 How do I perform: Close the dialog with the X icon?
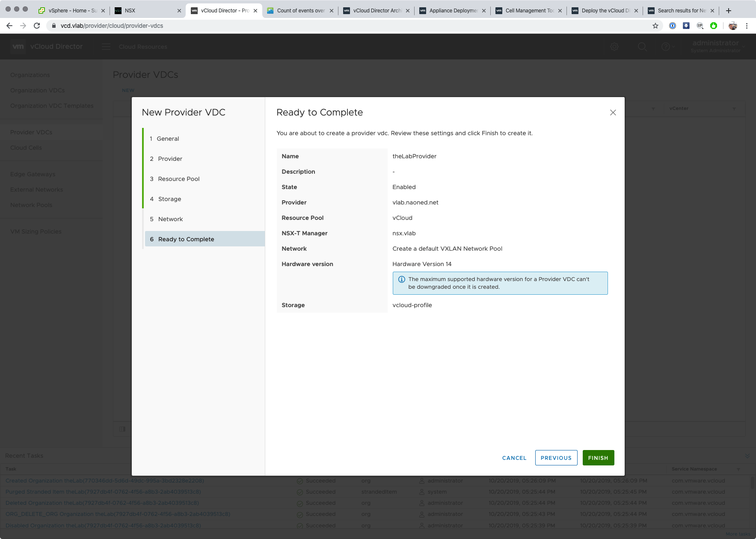pyautogui.click(x=613, y=113)
